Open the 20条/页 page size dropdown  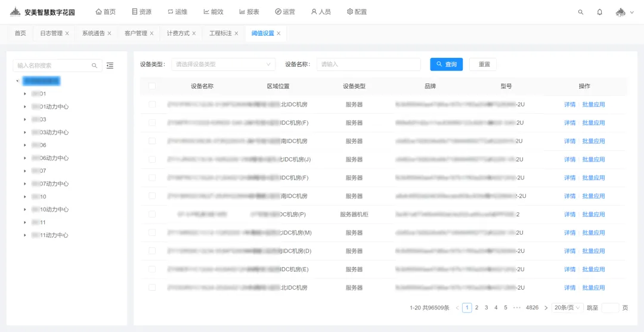(x=566, y=308)
